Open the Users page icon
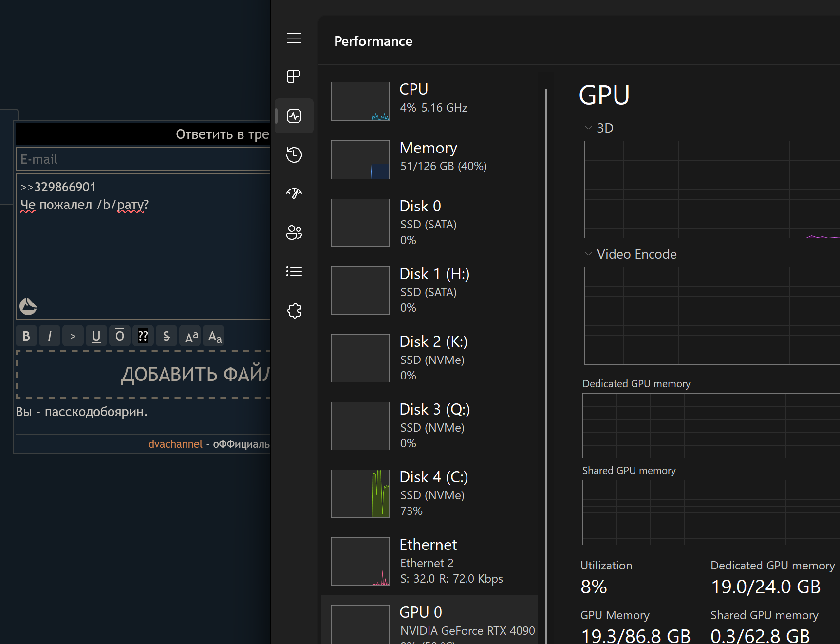Screen dimensions: 840x644 click(x=294, y=232)
